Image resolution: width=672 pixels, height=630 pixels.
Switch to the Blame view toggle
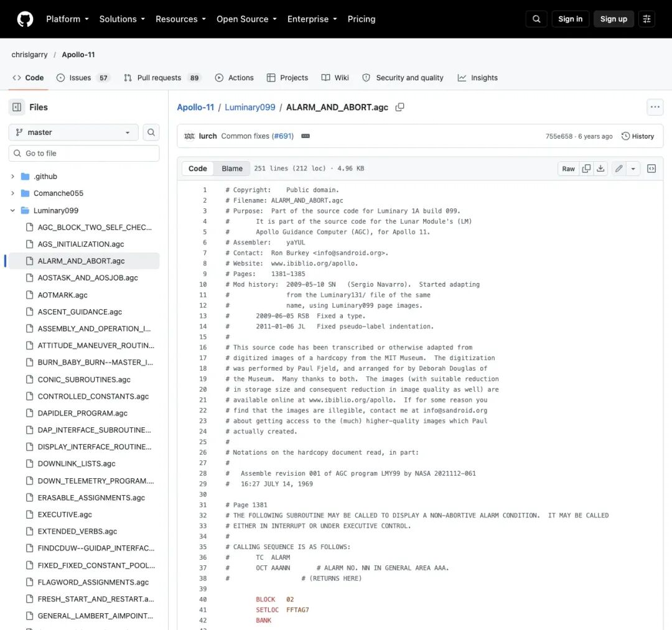pyautogui.click(x=232, y=169)
